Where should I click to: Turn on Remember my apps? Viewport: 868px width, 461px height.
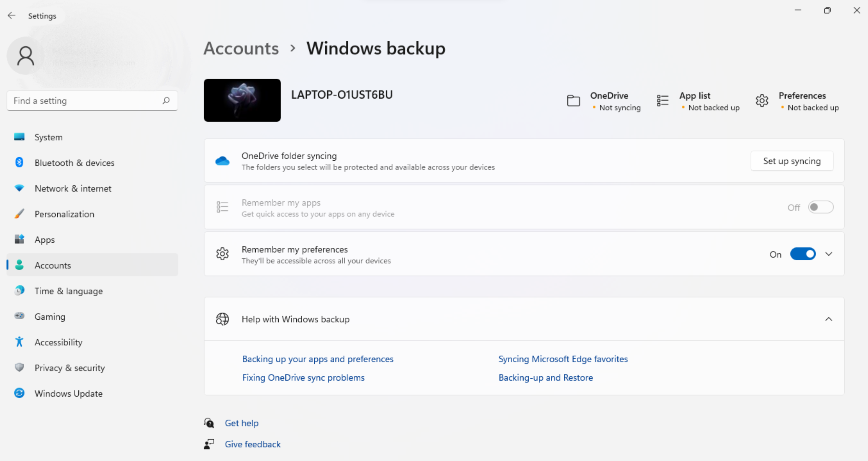click(821, 207)
